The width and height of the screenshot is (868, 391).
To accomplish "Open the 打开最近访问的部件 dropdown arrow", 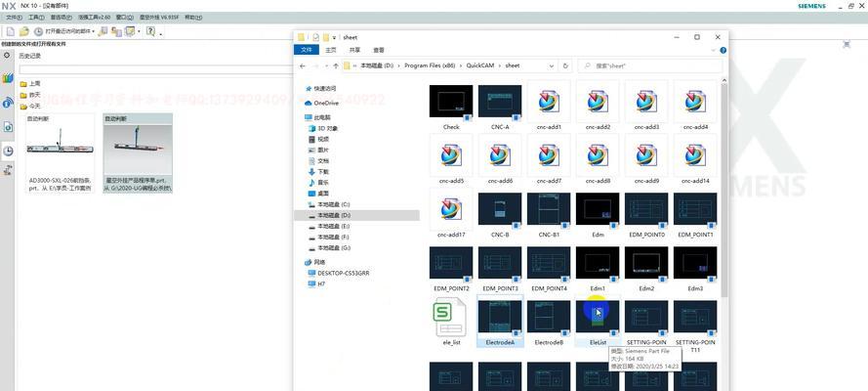I will pos(94,31).
